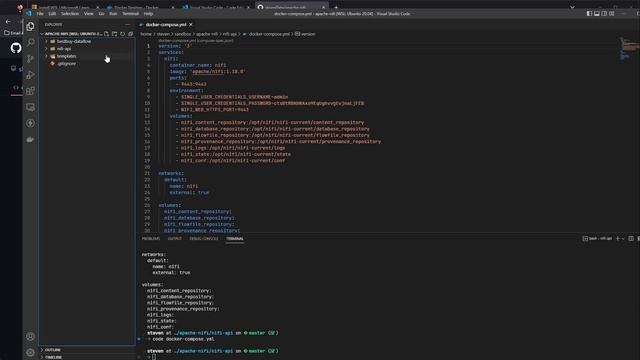Switch to the Problems panel tab

pyautogui.click(x=151, y=239)
